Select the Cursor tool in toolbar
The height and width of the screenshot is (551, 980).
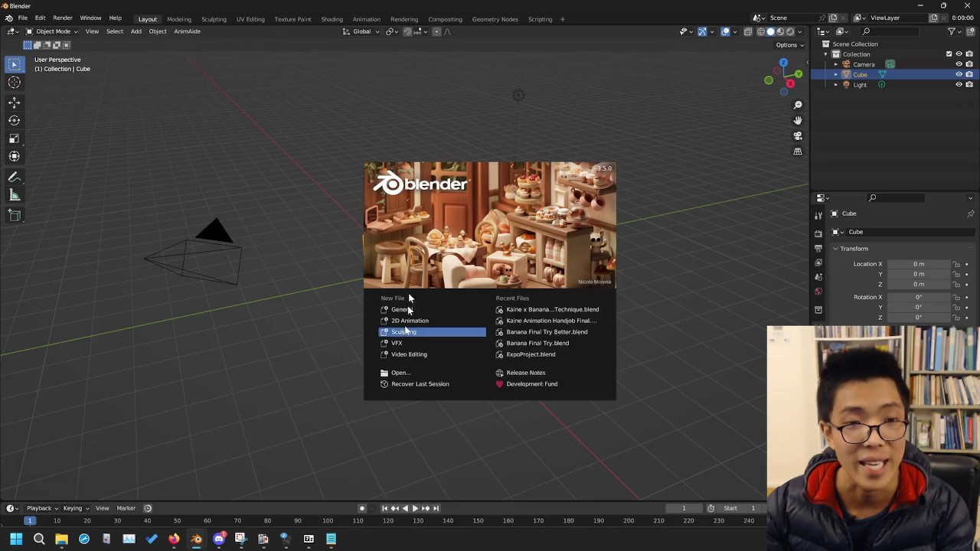point(14,83)
